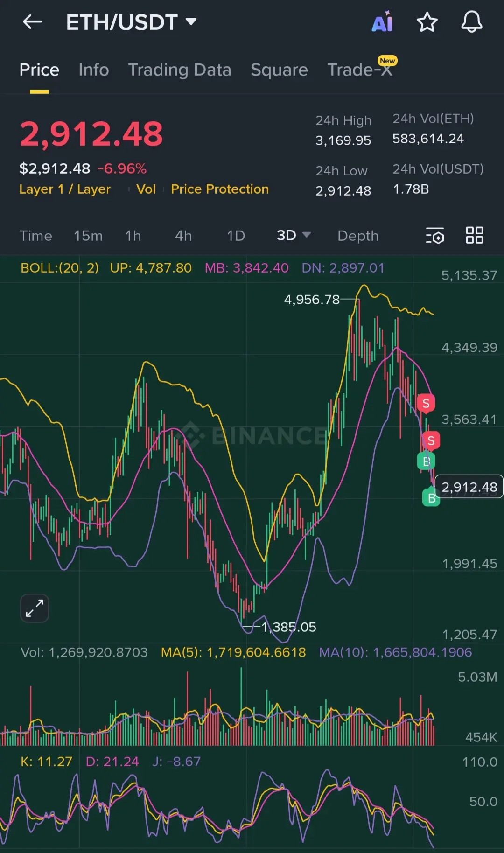This screenshot has width=504, height=853.
Task: Open the AI analysis icon
Action: click(383, 21)
